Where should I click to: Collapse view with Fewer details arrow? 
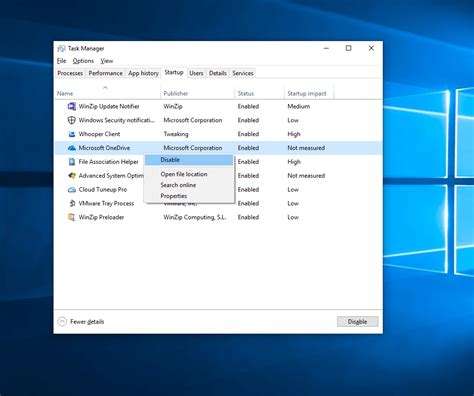click(x=62, y=321)
